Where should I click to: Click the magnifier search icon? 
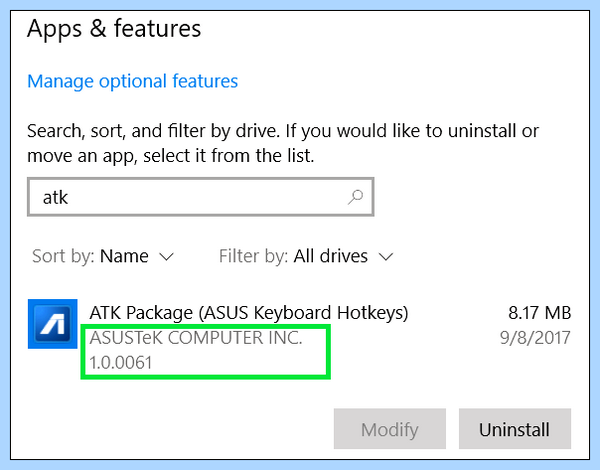click(355, 197)
